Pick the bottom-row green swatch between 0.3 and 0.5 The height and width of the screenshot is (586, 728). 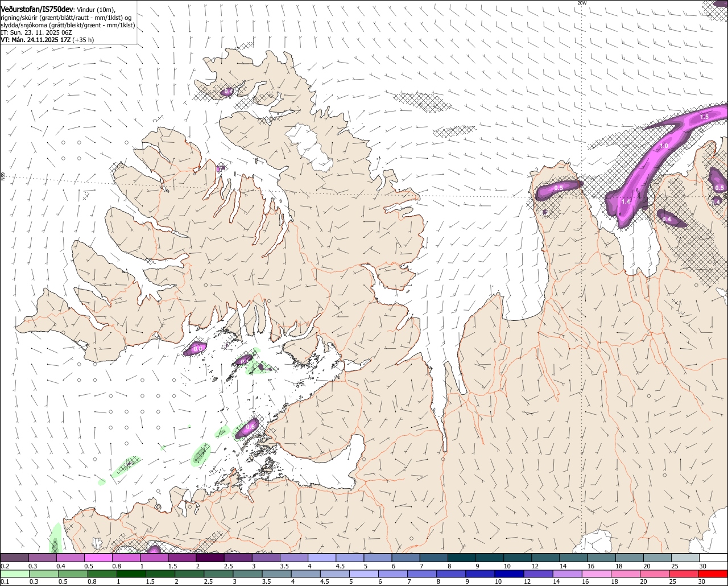point(44,573)
